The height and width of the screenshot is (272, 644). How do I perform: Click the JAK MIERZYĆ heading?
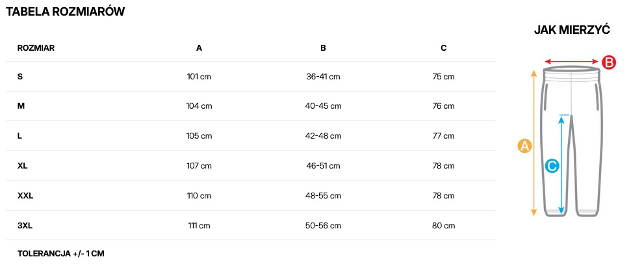pyautogui.click(x=571, y=30)
